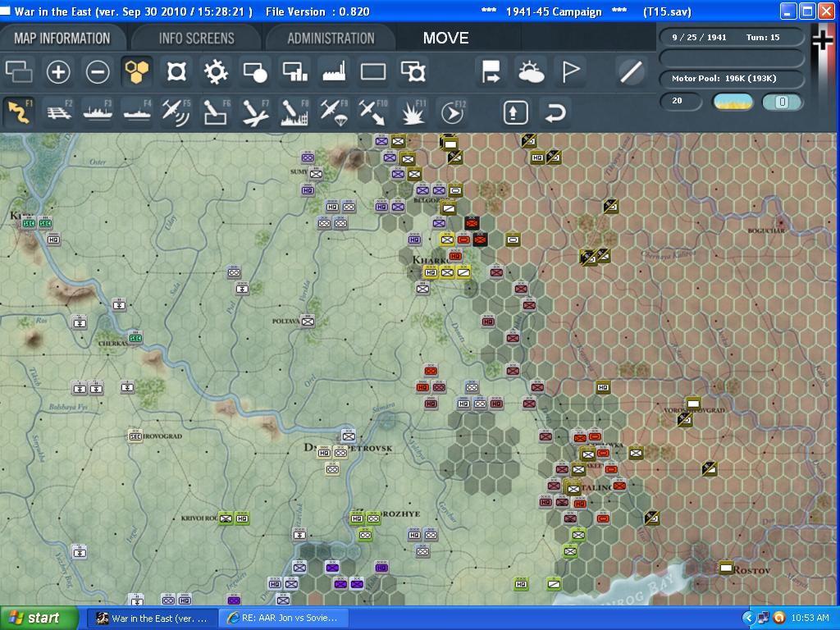Toggle the yellow hex grid overlay button

click(x=137, y=71)
